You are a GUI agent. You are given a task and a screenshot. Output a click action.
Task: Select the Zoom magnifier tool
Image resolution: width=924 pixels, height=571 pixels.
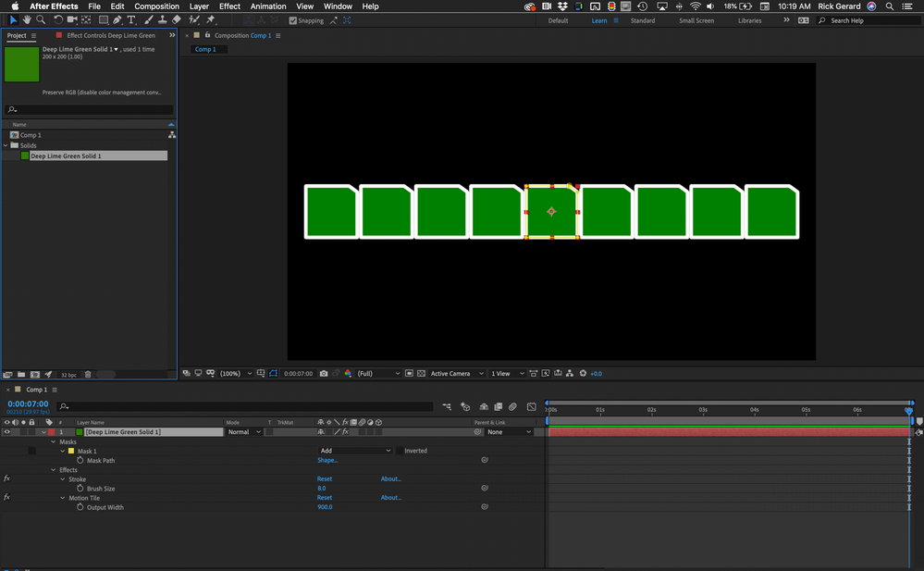click(41, 20)
